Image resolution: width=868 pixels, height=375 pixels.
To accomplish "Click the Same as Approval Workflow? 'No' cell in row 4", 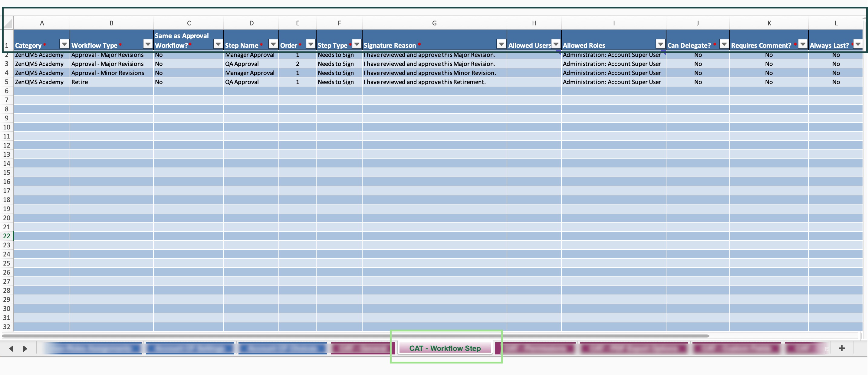I will coord(189,73).
